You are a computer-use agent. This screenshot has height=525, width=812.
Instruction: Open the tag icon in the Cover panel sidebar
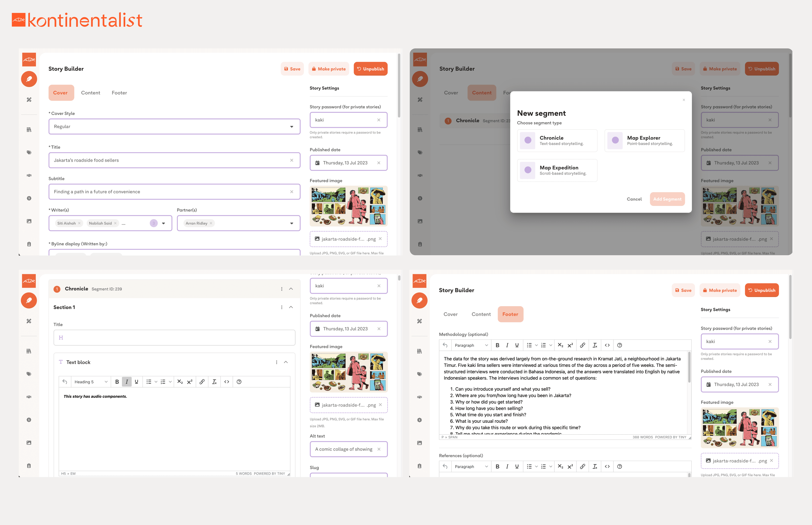pos(29,152)
